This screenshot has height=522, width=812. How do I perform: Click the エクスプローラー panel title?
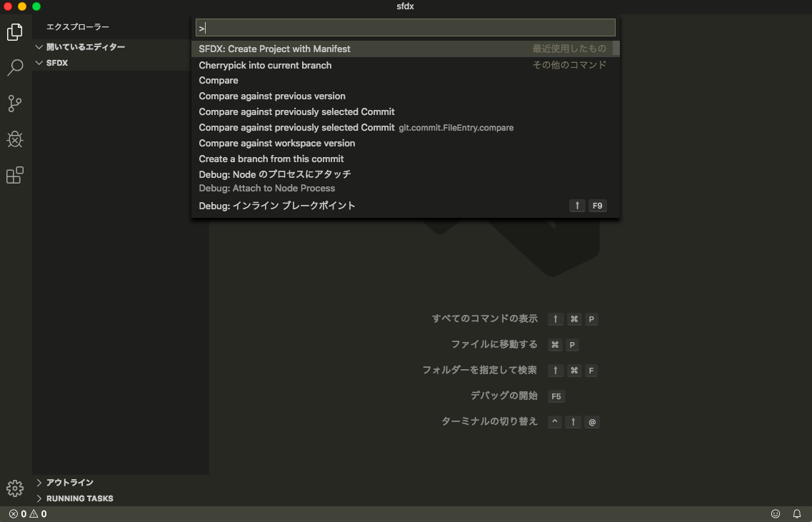click(78, 27)
